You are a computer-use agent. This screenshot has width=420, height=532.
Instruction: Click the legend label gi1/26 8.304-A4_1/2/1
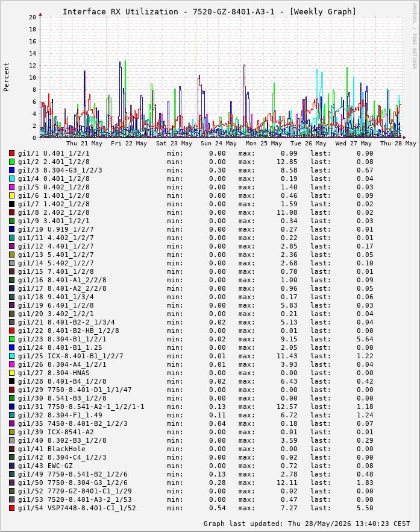pyautogui.click(x=62, y=364)
